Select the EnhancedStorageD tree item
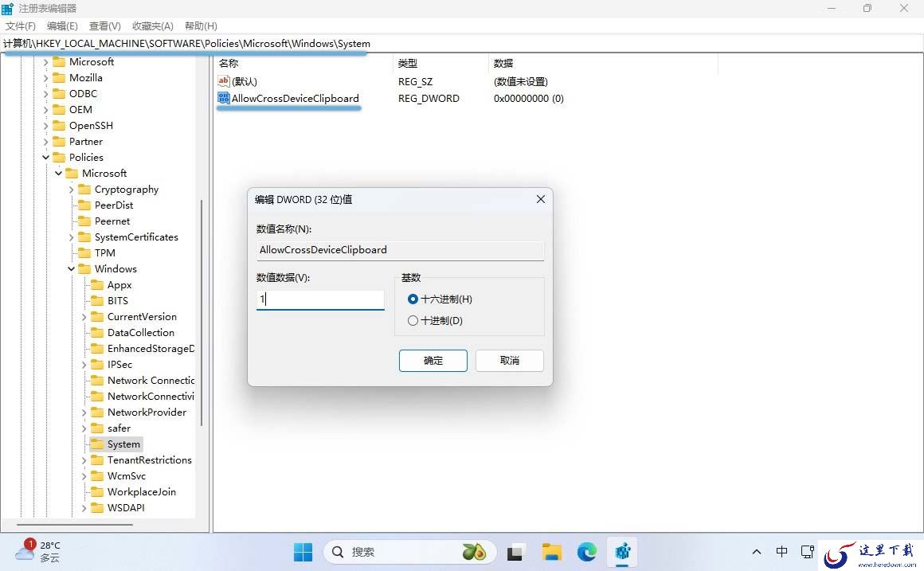The image size is (924, 571). tap(151, 349)
